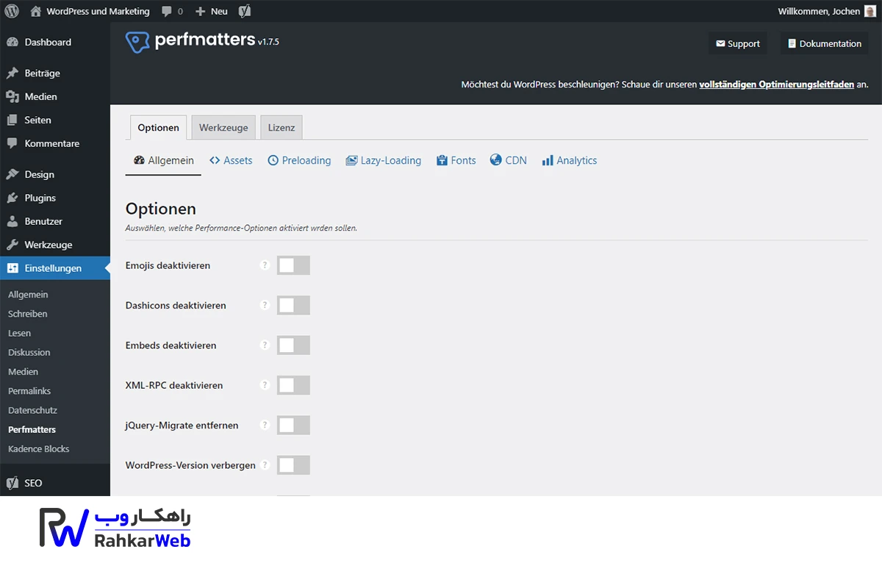
Task: Click the Beiträge pin icon
Action: tap(12, 73)
